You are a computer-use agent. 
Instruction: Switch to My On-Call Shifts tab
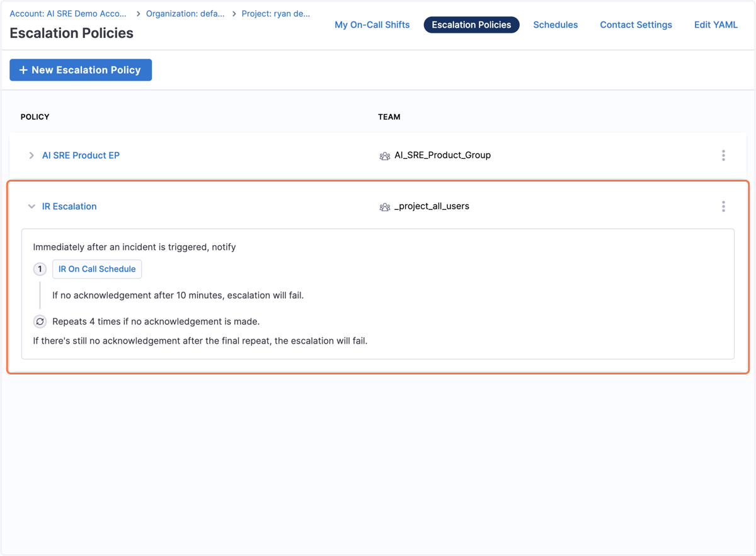coord(372,25)
